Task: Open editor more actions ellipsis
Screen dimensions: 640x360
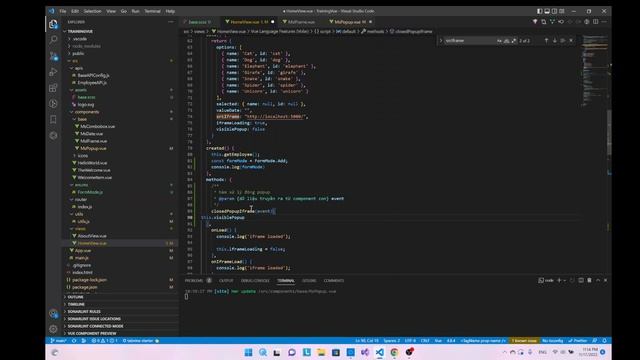Action: point(604,22)
